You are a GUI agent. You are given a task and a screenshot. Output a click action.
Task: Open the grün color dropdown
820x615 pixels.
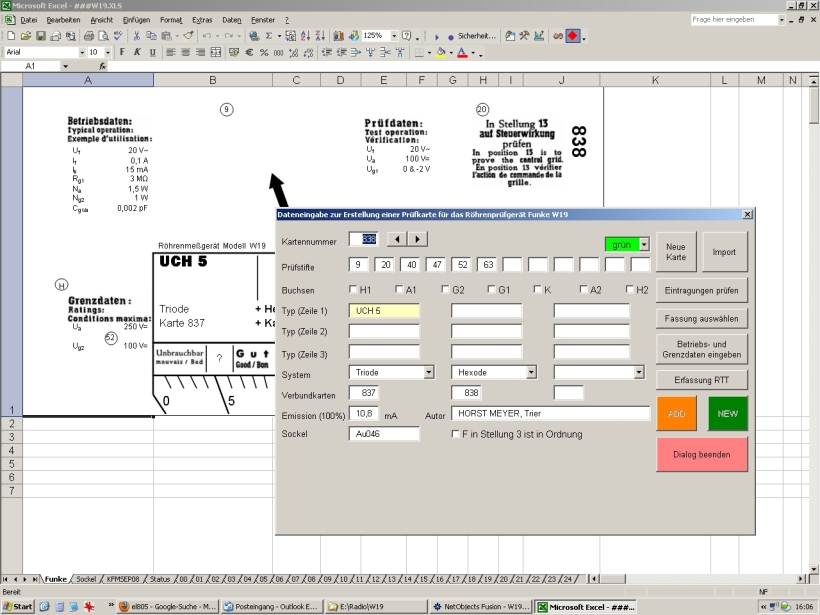pos(644,244)
